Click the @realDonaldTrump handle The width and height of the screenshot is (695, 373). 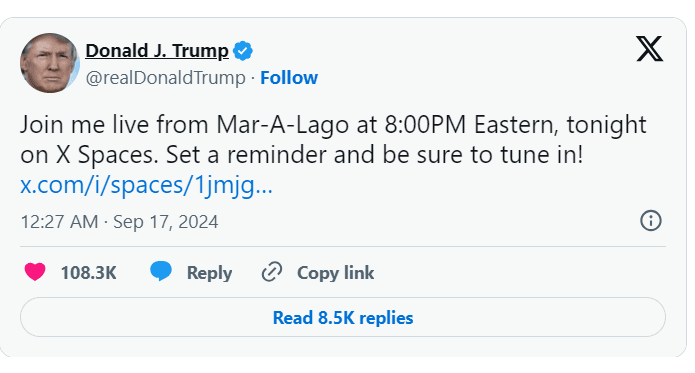[165, 78]
